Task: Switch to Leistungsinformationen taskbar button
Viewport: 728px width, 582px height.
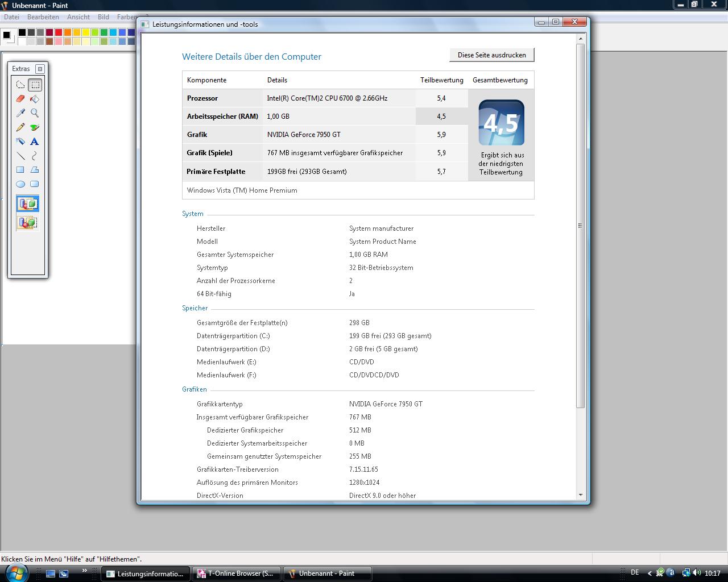Action: (145, 573)
